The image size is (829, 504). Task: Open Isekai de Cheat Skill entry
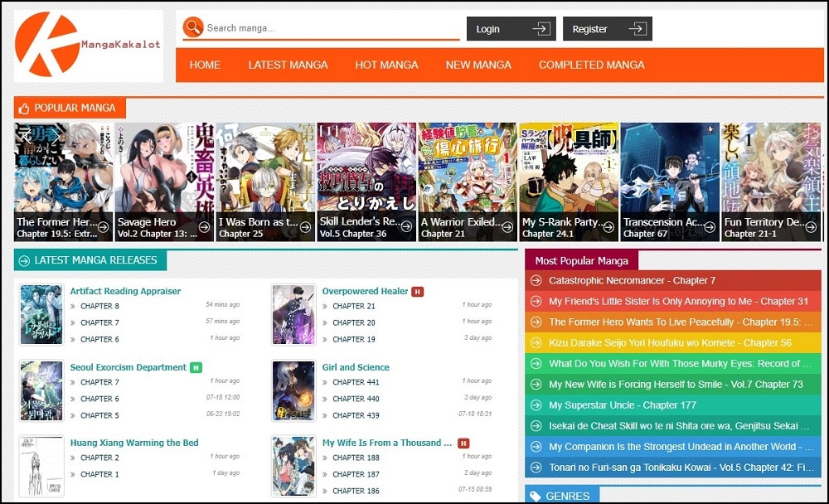673,426
